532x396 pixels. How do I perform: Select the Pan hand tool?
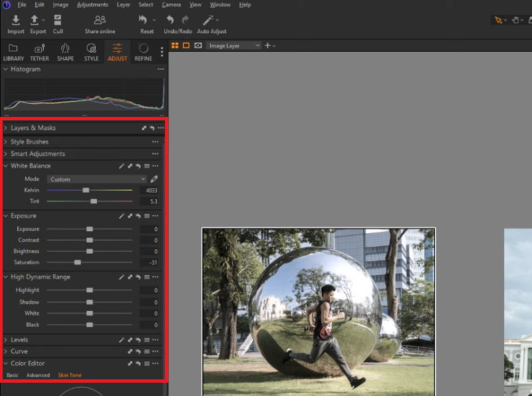click(x=515, y=21)
